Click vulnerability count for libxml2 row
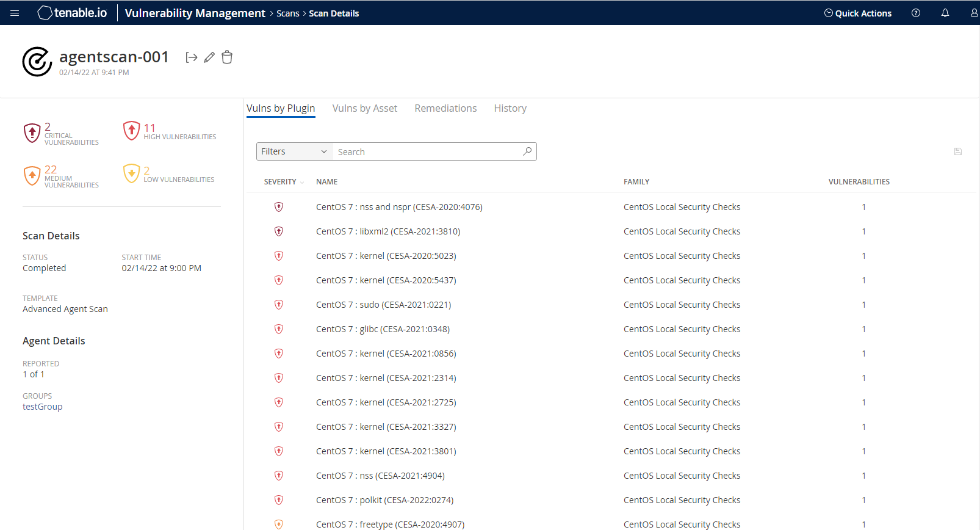Image resolution: width=980 pixels, height=530 pixels. pyautogui.click(x=863, y=231)
